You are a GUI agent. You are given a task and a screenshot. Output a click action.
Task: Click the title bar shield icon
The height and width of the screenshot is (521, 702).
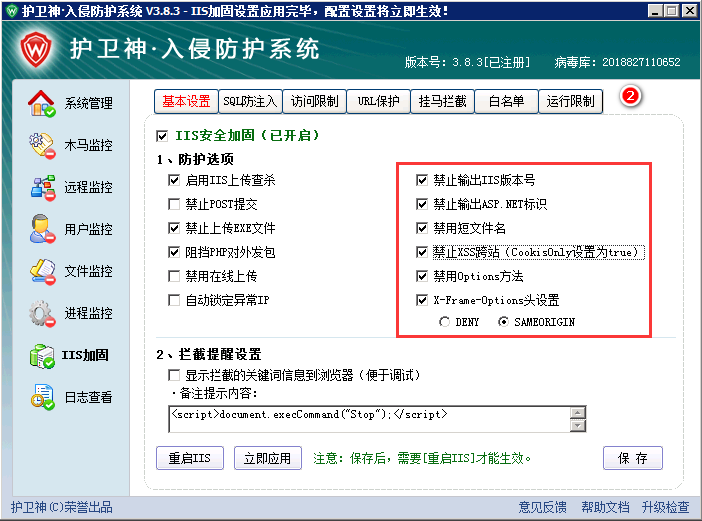click(12, 11)
